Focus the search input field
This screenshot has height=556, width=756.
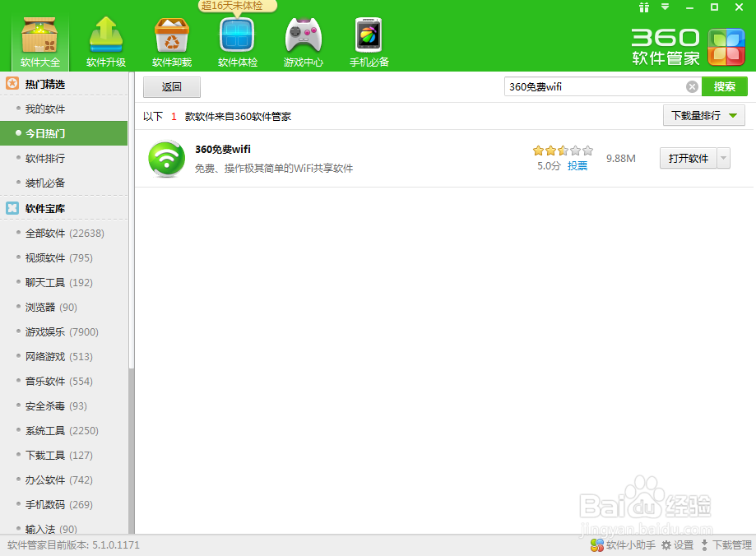click(596, 87)
